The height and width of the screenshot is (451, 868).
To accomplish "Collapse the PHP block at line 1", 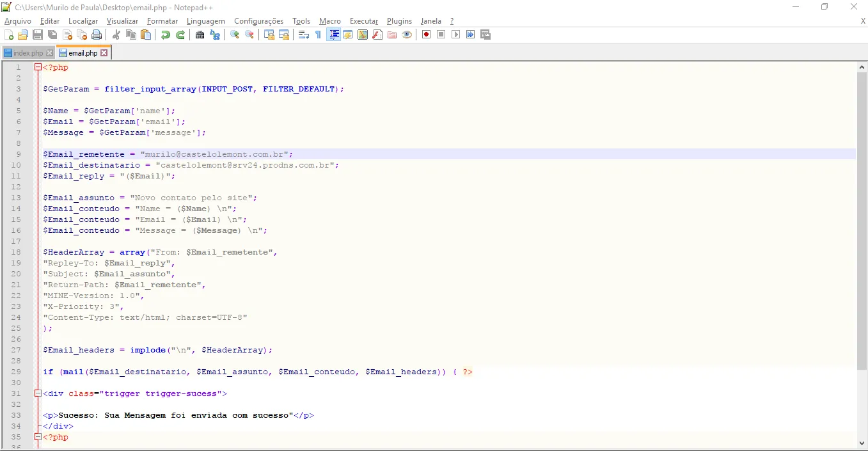I will pos(38,67).
